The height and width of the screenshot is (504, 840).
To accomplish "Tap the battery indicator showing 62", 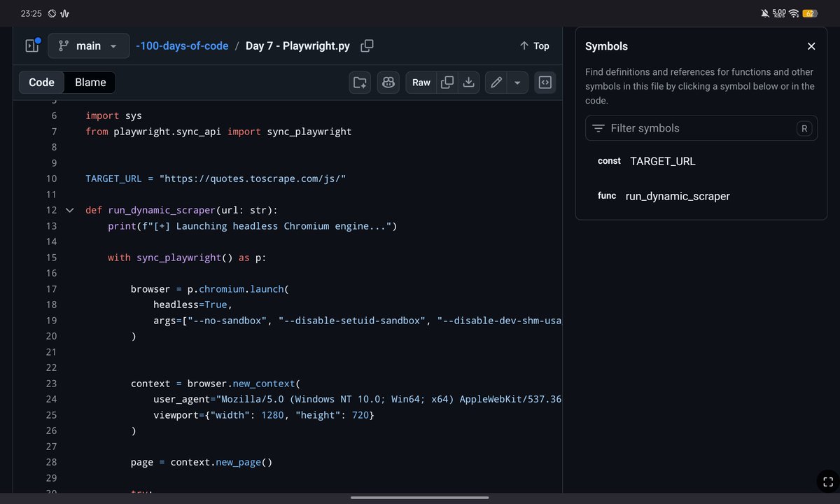I will click(810, 13).
